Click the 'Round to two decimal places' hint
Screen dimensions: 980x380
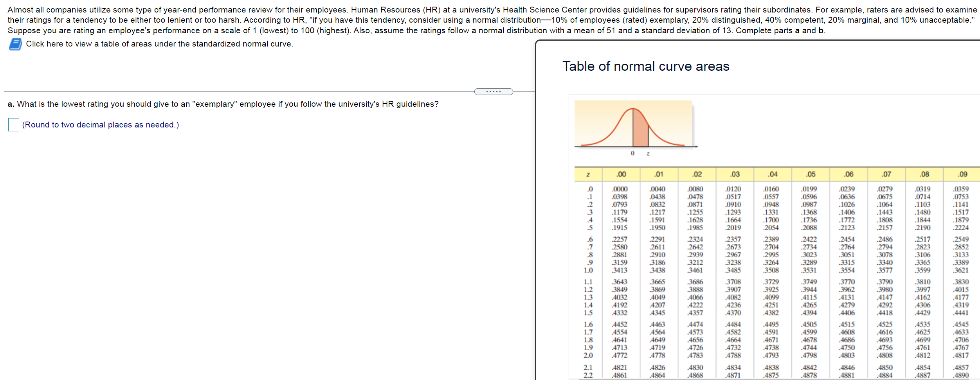pos(101,125)
